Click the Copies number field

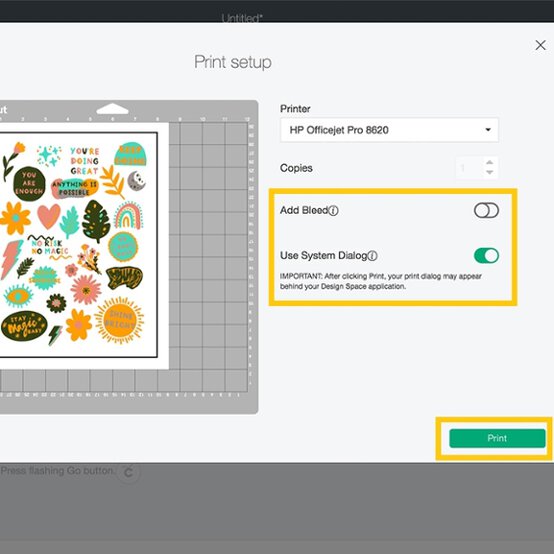coord(470,167)
